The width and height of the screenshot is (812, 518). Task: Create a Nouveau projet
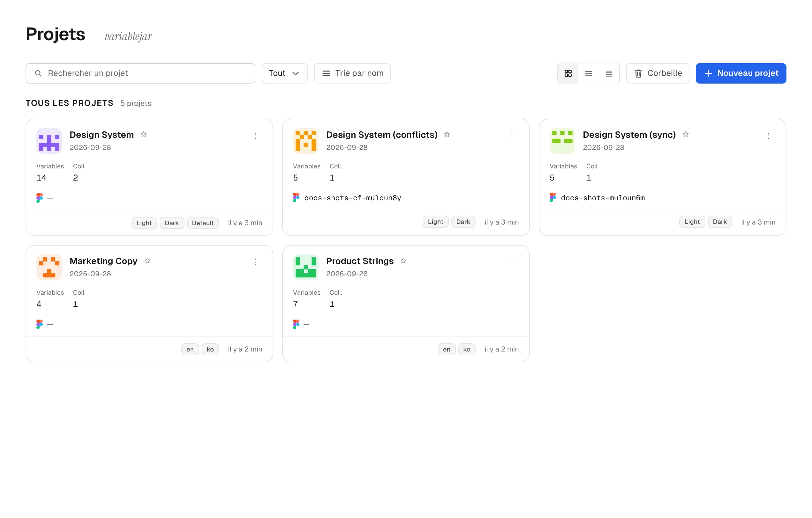[x=741, y=73]
